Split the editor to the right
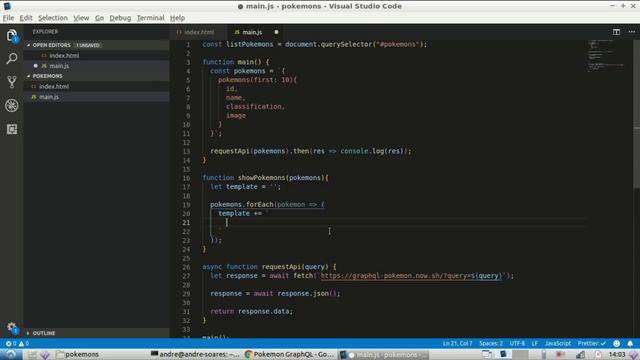The width and height of the screenshot is (640, 360). [x=616, y=32]
